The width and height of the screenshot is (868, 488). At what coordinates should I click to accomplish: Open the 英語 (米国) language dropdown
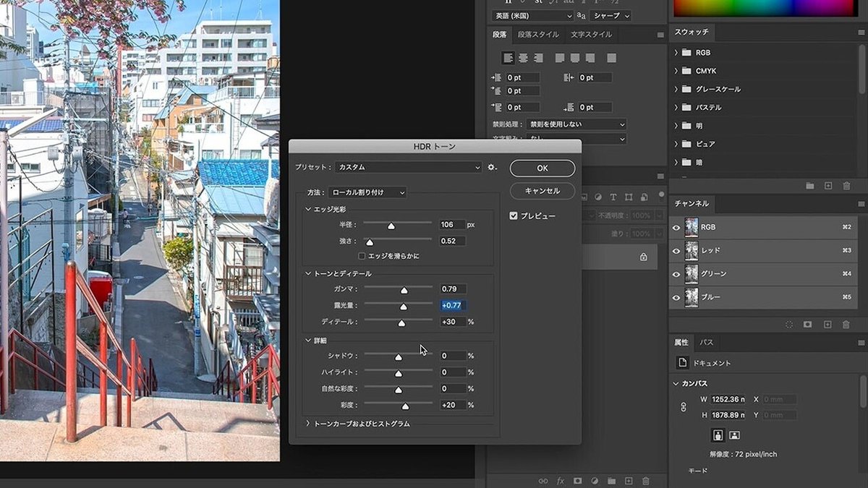533,15
